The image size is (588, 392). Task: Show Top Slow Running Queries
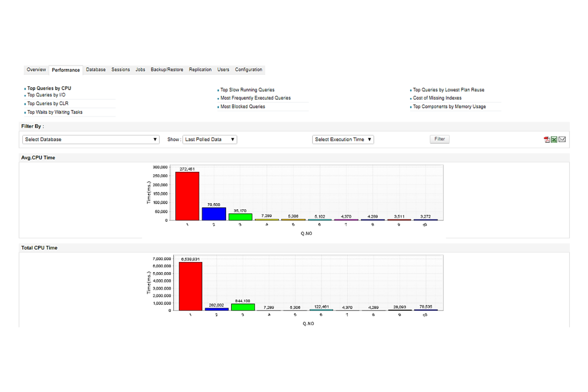click(248, 89)
